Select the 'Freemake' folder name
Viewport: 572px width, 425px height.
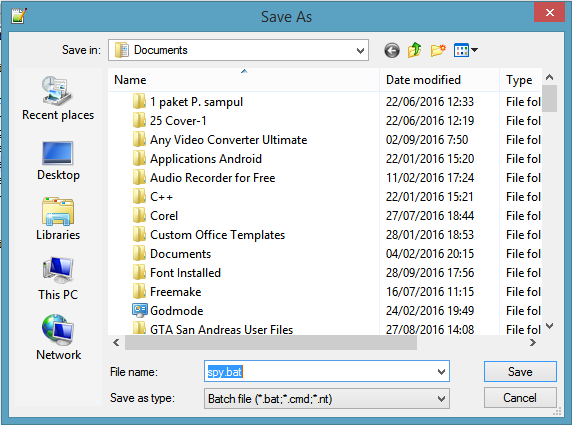(175, 291)
